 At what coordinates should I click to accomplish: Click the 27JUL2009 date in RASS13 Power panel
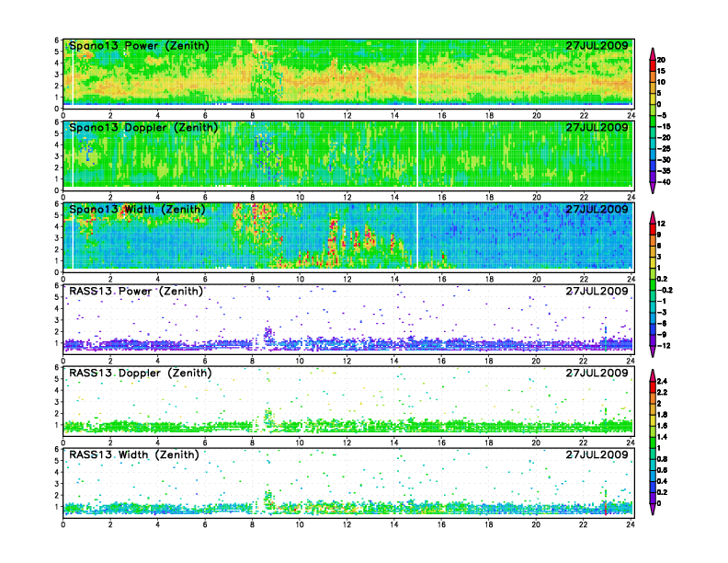[597, 292]
